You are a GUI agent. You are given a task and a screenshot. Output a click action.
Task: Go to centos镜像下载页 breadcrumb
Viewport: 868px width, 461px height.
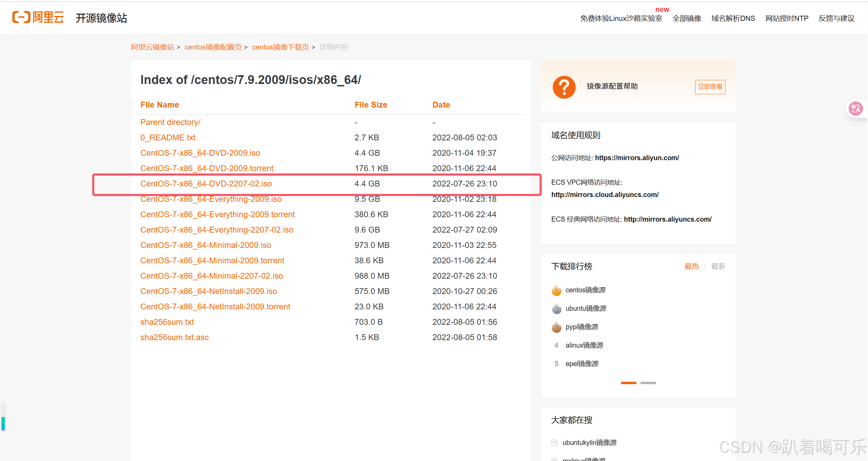pyautogui.click(x=280, y=47)
